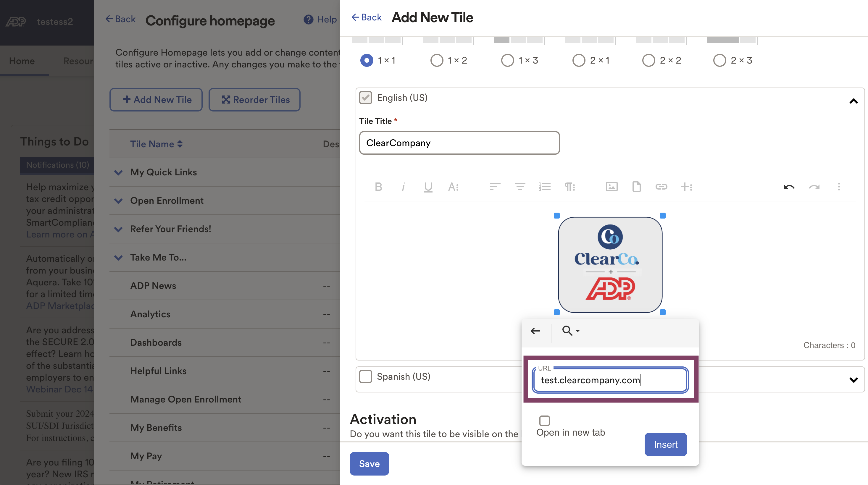Click the Dashboards tile row

tap(225, 342)
